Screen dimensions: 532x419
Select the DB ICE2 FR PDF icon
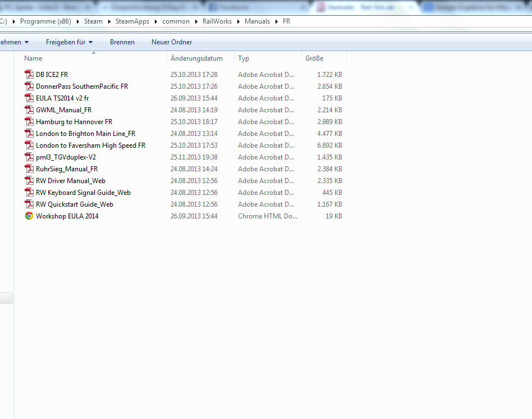pyautogui.click(x=29, y=74)
